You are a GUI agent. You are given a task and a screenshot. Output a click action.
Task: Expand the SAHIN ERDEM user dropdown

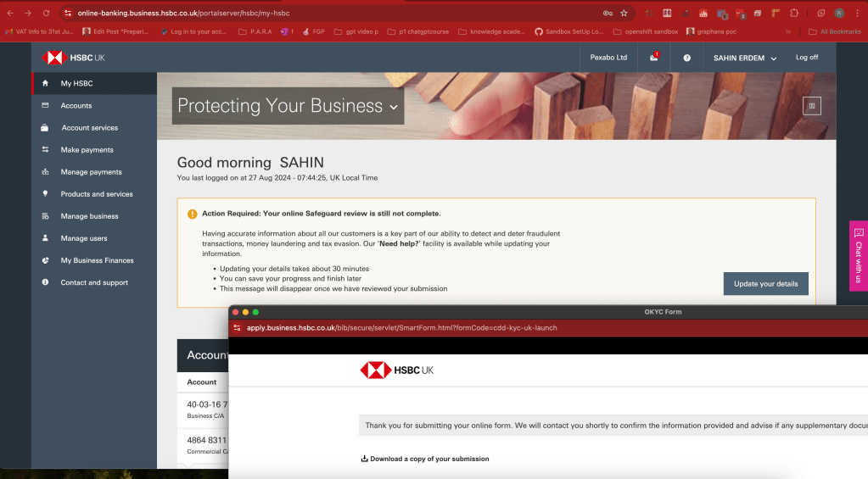coord(745,58)
